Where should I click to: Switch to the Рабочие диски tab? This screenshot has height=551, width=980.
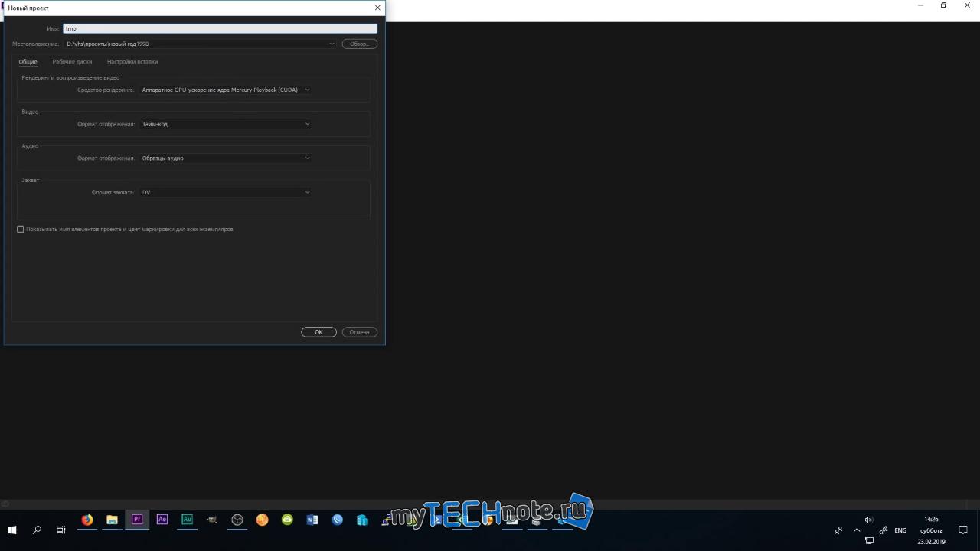[72, 61]
